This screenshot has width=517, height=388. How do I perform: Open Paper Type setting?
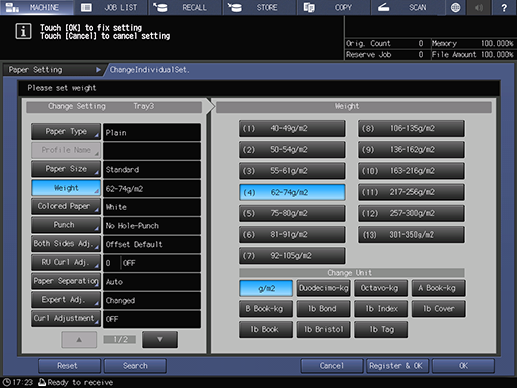(66, 132)
